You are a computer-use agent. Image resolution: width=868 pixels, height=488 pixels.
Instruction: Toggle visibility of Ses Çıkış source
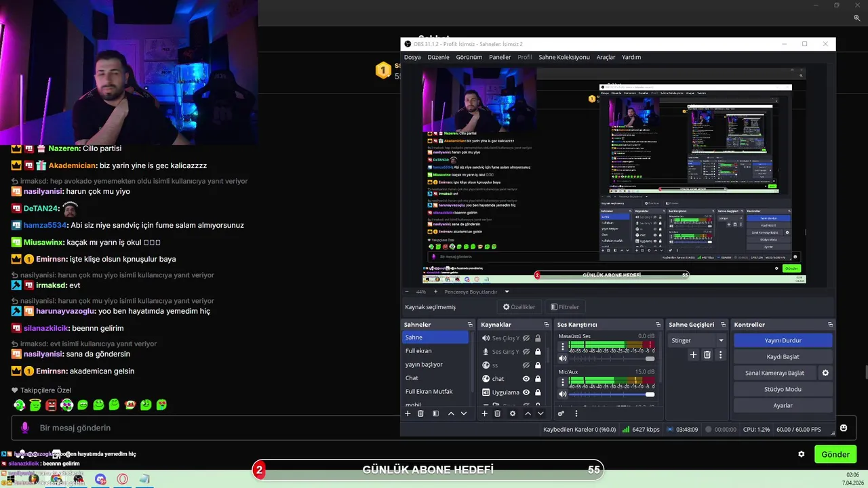coord(526,338)
